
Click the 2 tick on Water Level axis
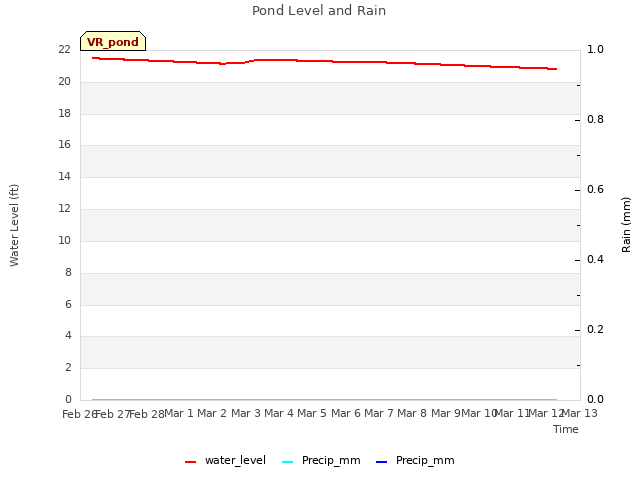click(68, 367)
